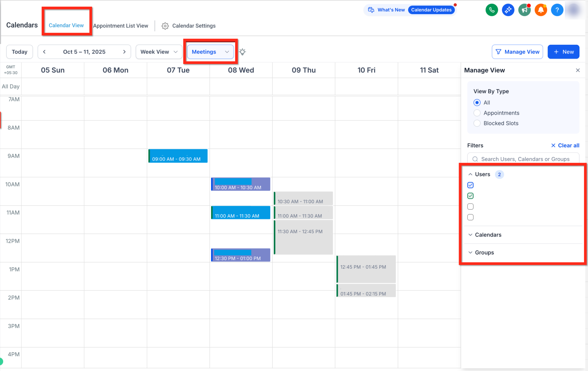
Task: Expand the Calendars filter section
Action: 470,235
